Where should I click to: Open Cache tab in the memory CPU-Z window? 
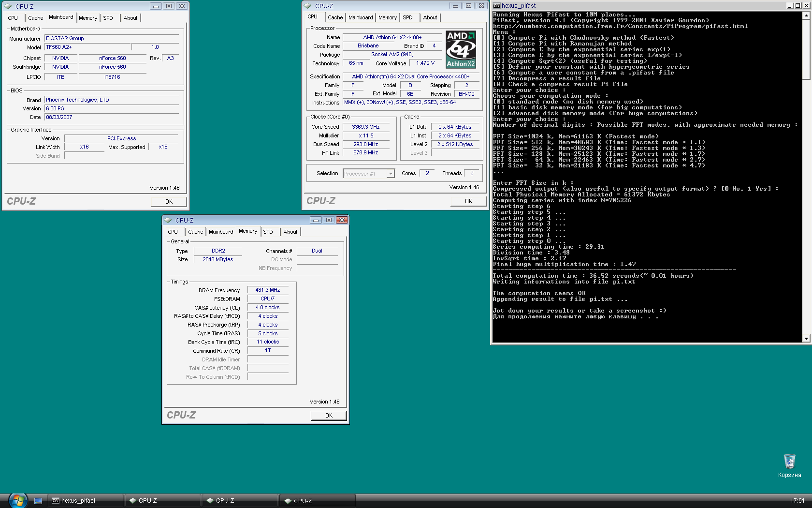click(196, 232)
